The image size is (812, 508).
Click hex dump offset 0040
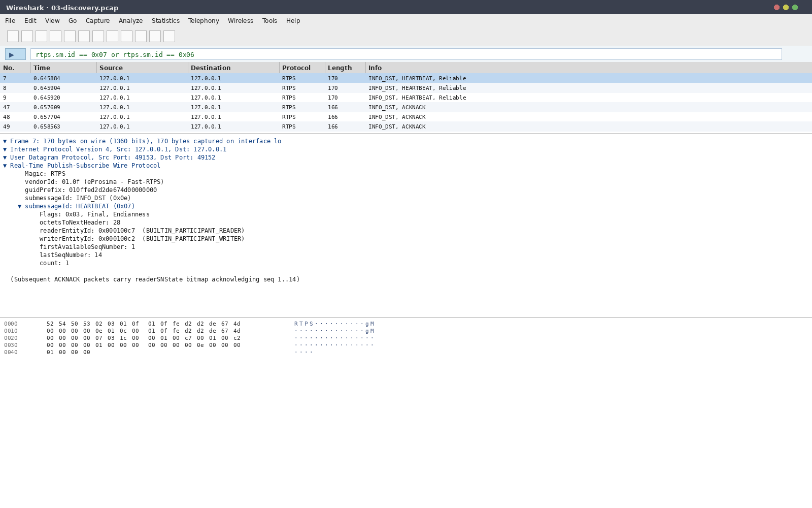pyautogui.click(x=11, y=352)
